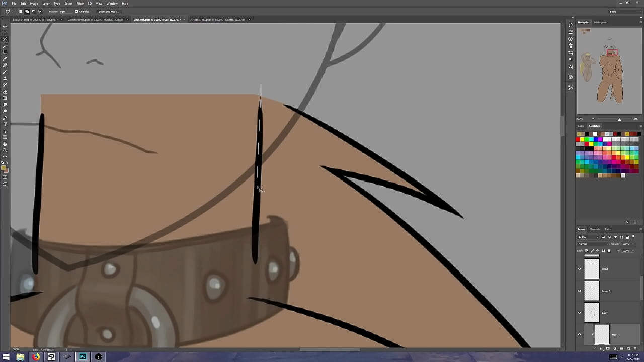Select the Type tool
Screen dimensions: 644x362
tap(5, 124)
